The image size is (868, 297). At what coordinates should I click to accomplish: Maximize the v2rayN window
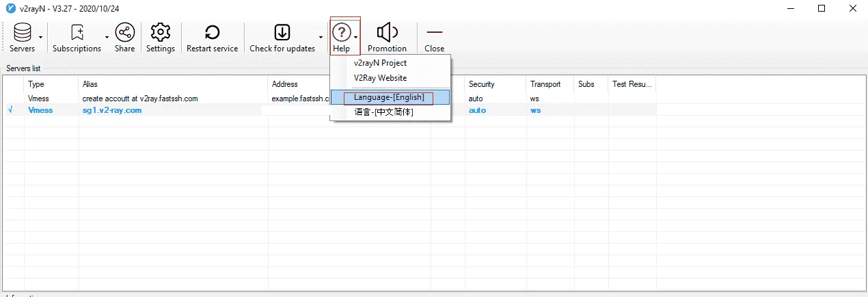822,8
